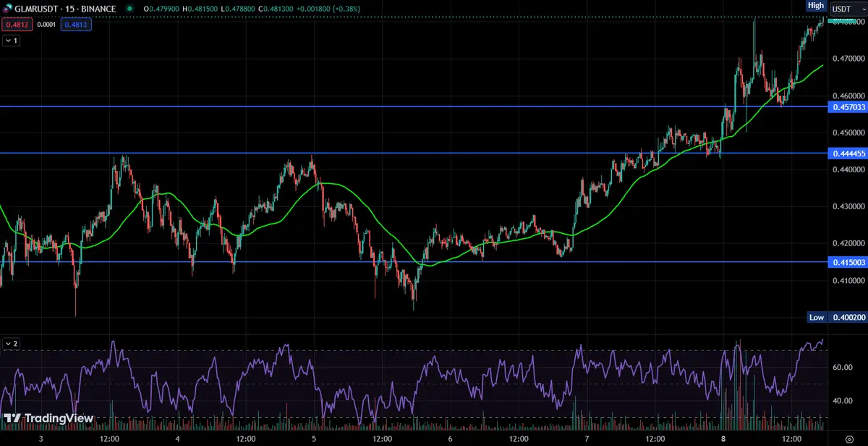Image resolution: width=868 pixels, height=446 pixels.
Task: Click the 0.420000 price scale label
Action: click(x=848, y=243)
